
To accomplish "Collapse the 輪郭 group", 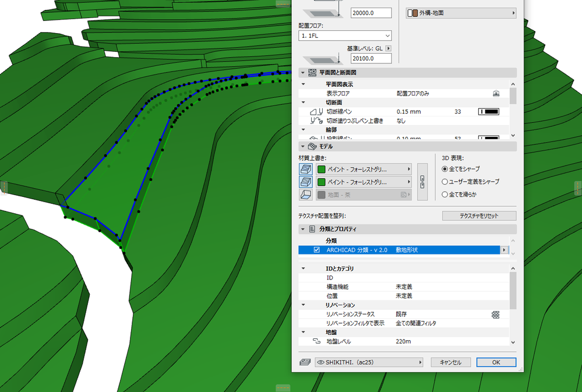I will [304, 130].
